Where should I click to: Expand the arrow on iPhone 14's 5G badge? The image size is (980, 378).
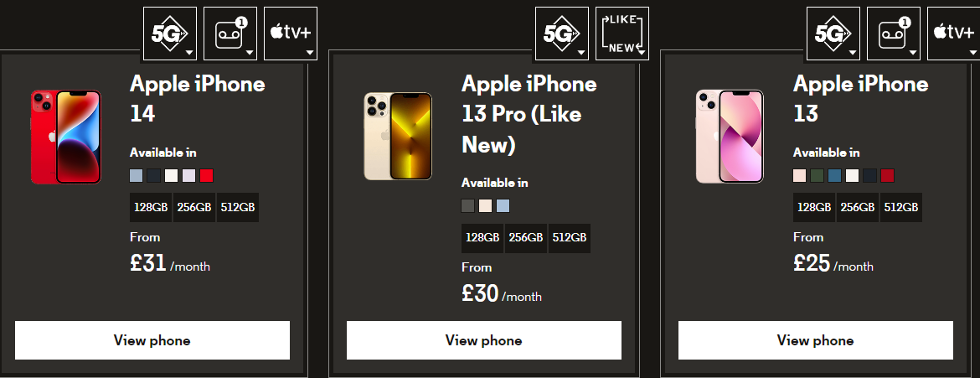(x=189, y=53)
